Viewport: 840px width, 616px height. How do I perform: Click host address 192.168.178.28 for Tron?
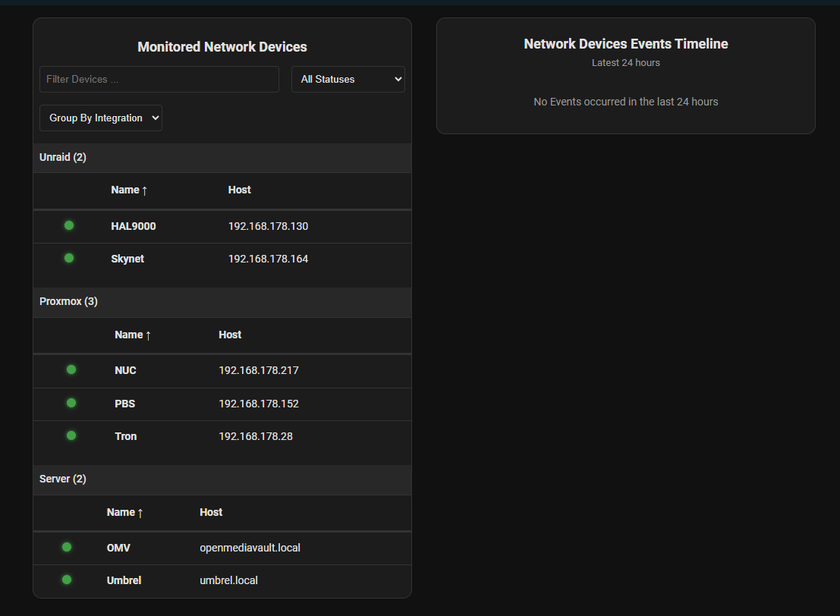(256, 436)
